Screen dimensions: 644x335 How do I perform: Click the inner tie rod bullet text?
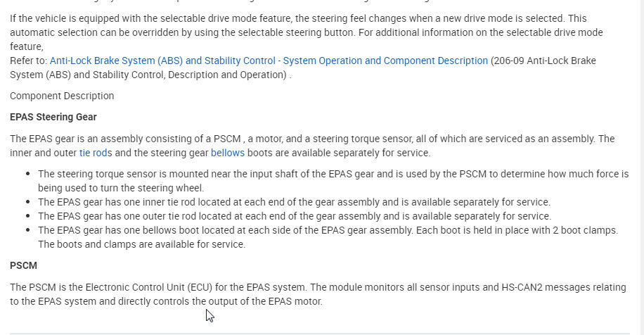[x=294, y=202]
